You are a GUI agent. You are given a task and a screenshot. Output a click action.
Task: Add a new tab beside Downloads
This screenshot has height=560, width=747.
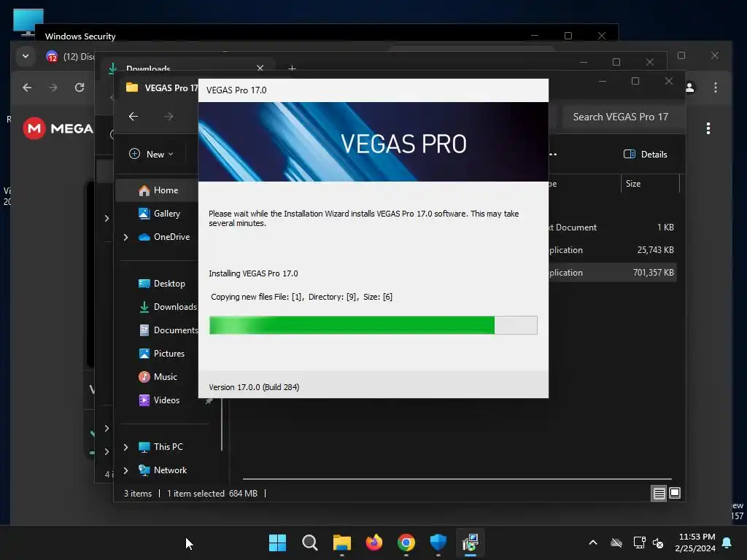point(292,69)
